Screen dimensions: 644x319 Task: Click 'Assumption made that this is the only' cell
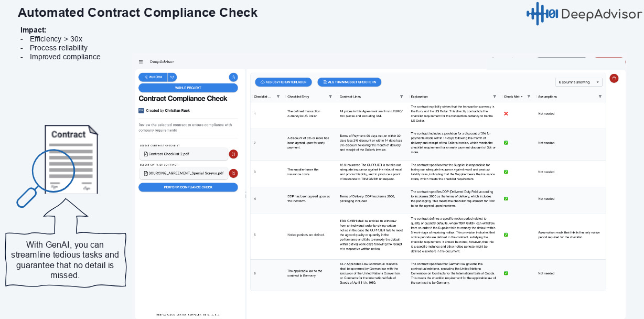tap(568, 235)
